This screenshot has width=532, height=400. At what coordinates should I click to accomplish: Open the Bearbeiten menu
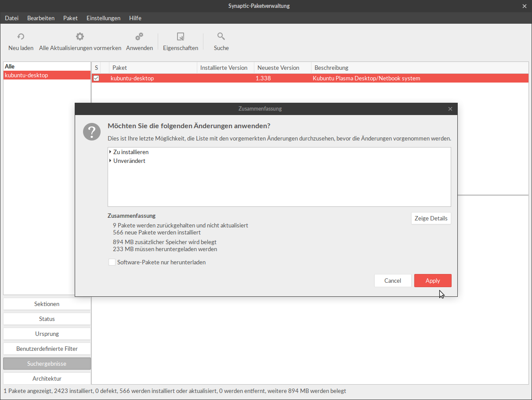coord(41,18)
